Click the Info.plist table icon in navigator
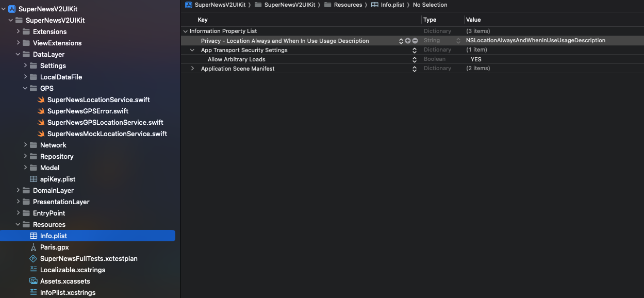This screenshot has height=298, width=644. point(34,236)
